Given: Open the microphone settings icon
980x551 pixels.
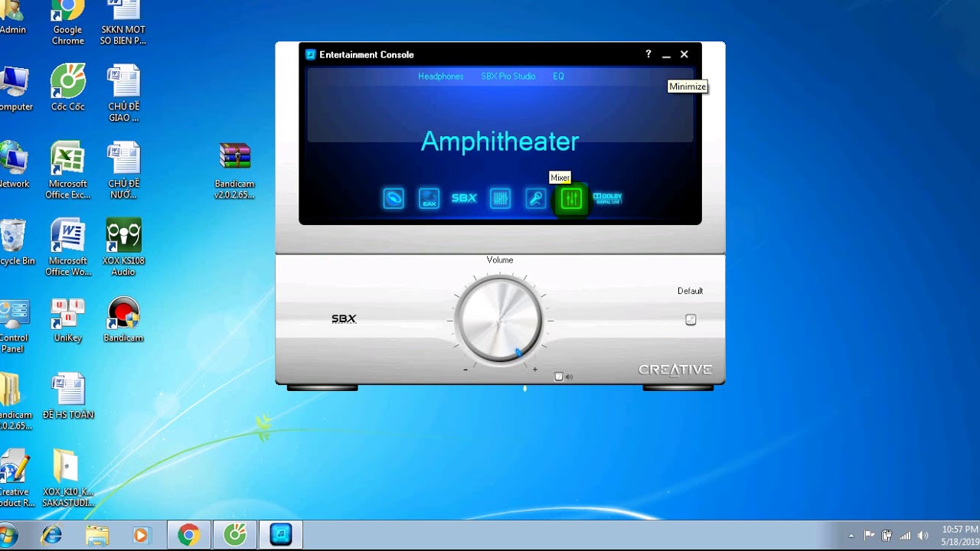Looking at the screenshot, I should pyautogui.click(x=536, y=199).
